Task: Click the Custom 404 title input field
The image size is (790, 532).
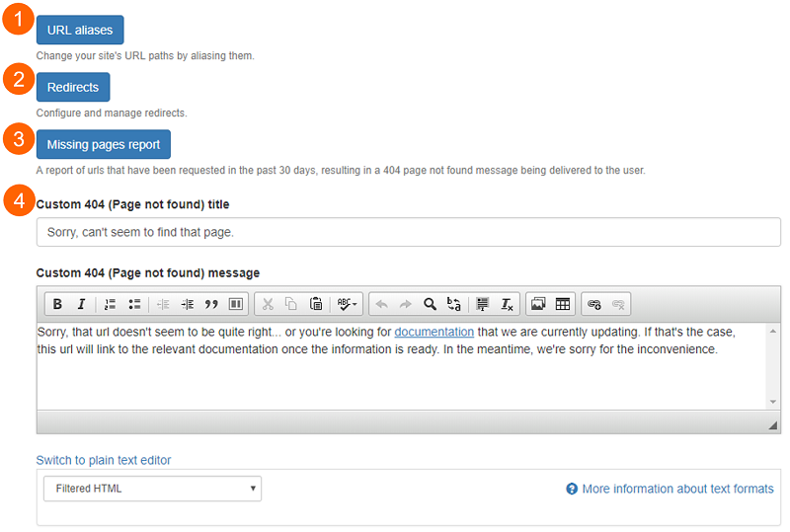Action: (408, 233)
